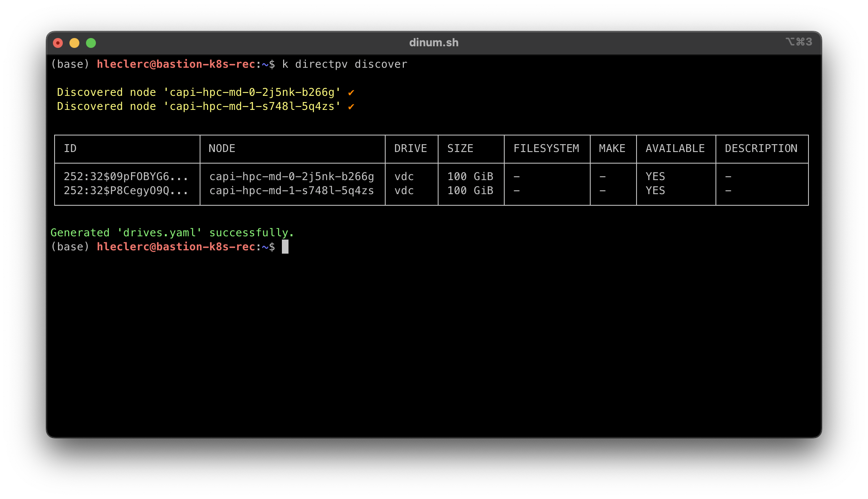
Task: Click the orange checkmark after node 5q4zs
Action: coord(351,107)
